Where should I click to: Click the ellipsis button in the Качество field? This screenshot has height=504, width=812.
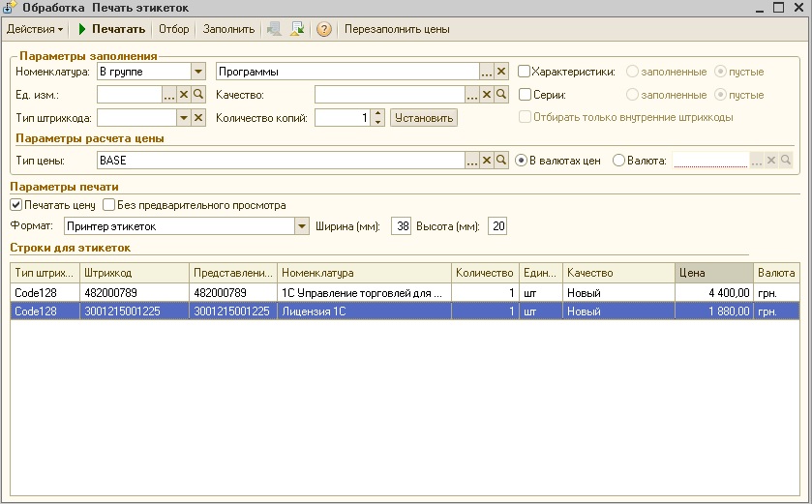tap(471, 95)
